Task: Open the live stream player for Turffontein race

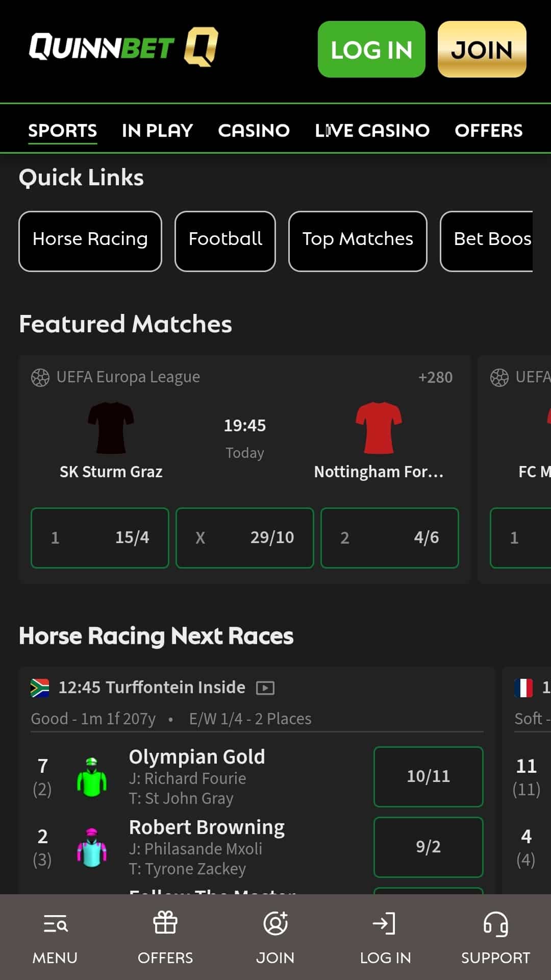Action: coord(265,688)
